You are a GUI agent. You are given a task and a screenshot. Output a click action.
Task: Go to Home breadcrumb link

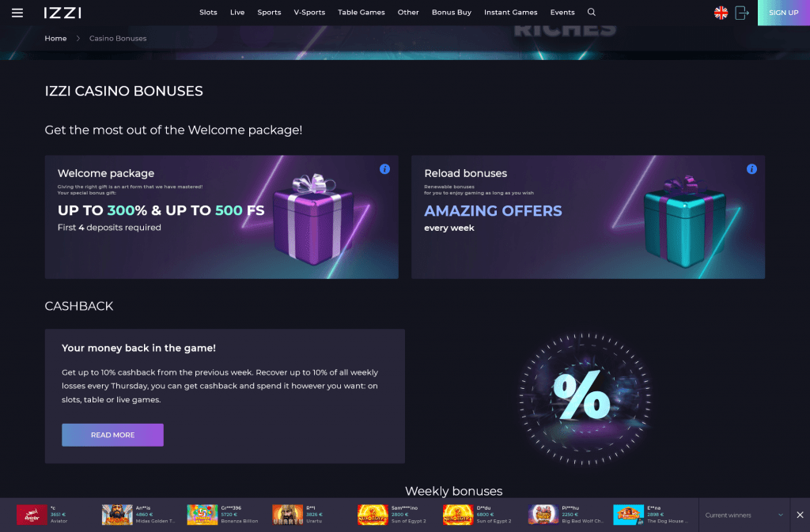tap(55, 38)
